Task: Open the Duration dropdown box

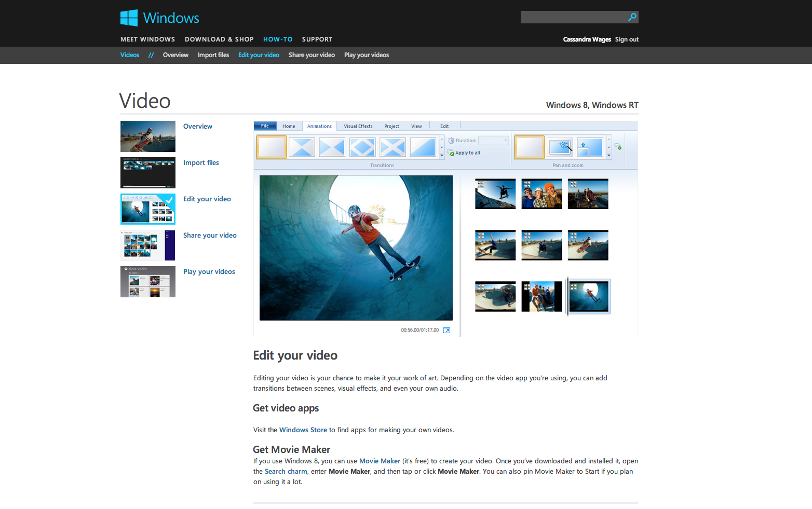Action: pos(493,141)
